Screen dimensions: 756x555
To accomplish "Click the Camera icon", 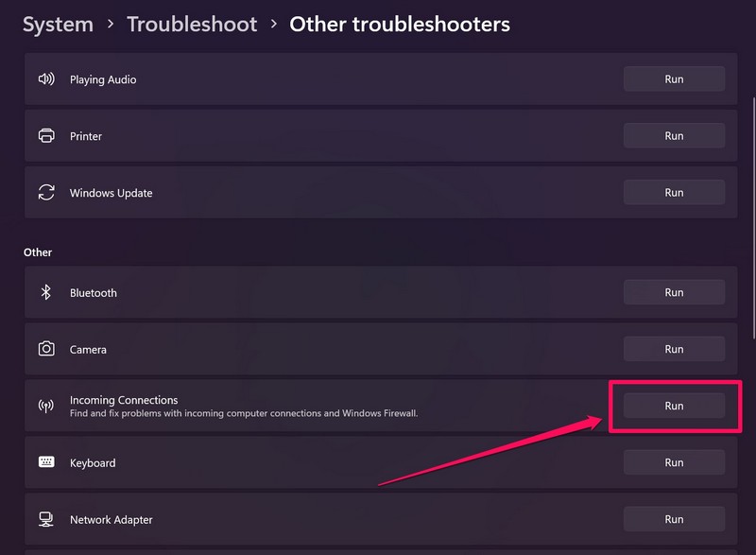I will (x=46, y=349).
